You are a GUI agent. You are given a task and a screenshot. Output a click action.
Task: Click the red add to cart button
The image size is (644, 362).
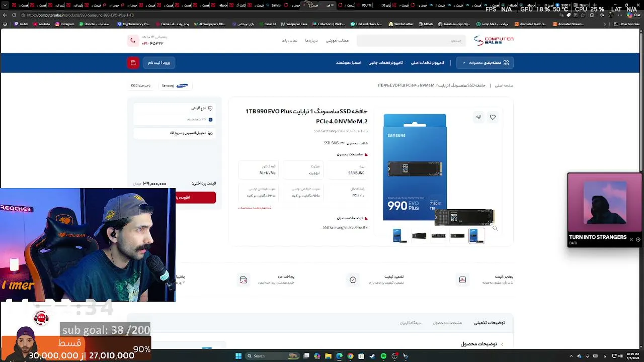pyautogui.click(x=196, y=198)
